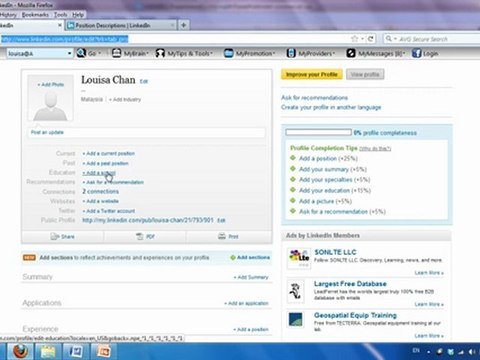Open the Bookmarks menu
This screenshot has width=480, height=360.
[35, 15]
